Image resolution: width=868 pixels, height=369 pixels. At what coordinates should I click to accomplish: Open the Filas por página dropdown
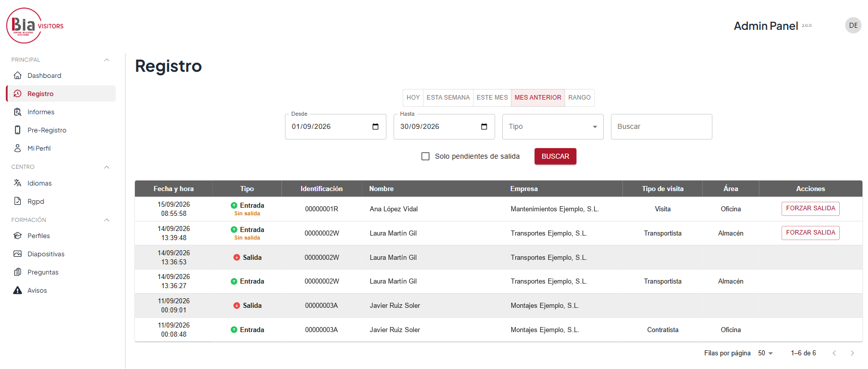pos(765,353)
